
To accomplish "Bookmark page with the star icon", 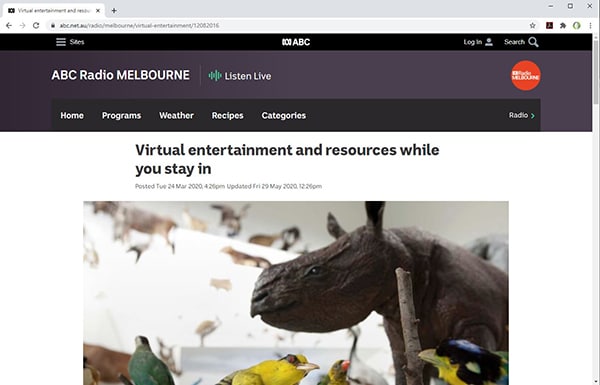I will pos(532,25).
